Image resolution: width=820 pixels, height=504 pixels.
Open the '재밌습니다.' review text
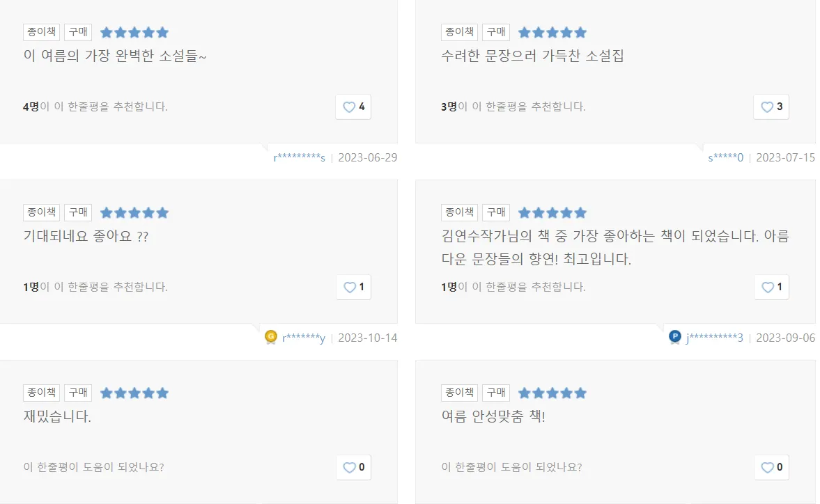click(57, 417)
